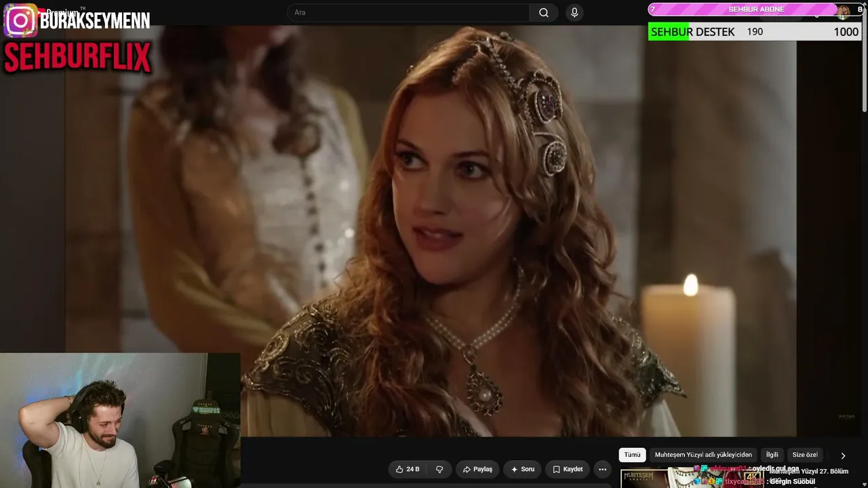868x488 pixels.
Task: Open the three-dot more actions menu
Action: pos(602,469)
